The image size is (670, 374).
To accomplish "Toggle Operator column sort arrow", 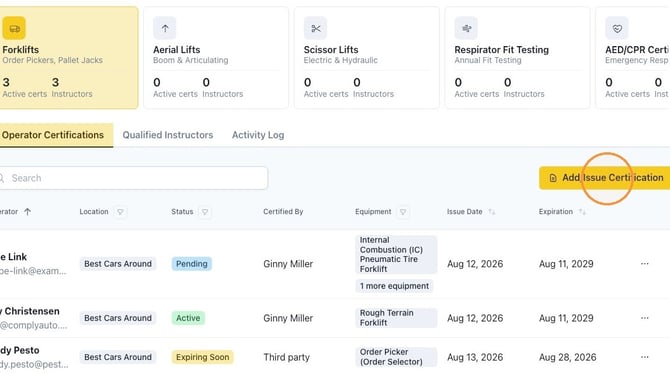I will (x=27, y=212).
